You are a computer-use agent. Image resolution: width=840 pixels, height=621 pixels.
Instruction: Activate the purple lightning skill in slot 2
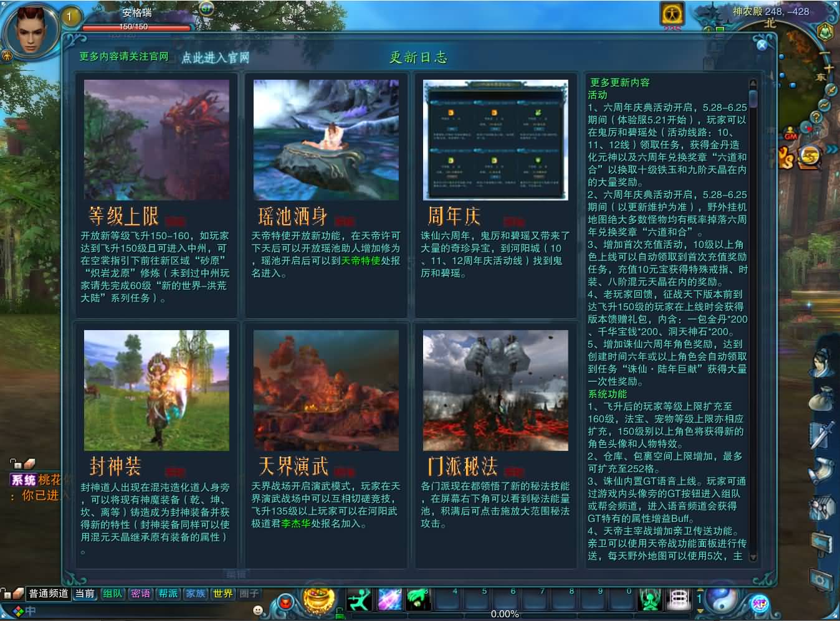coord(389,600)
